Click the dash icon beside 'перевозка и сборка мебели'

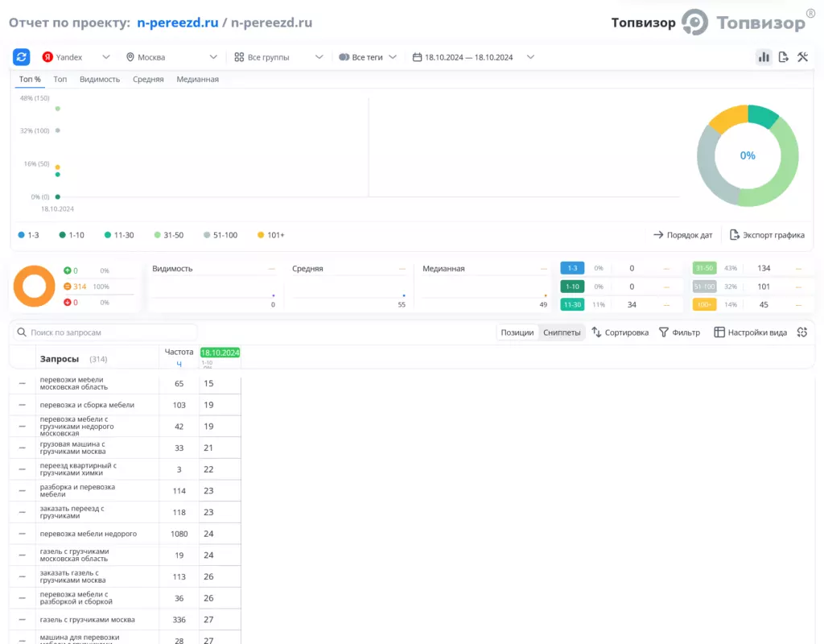[x=22, y=405]
